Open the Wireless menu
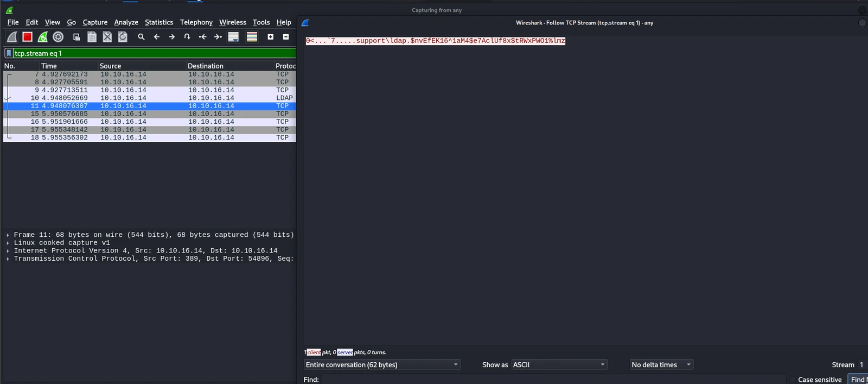 click(x=233, y=22)
